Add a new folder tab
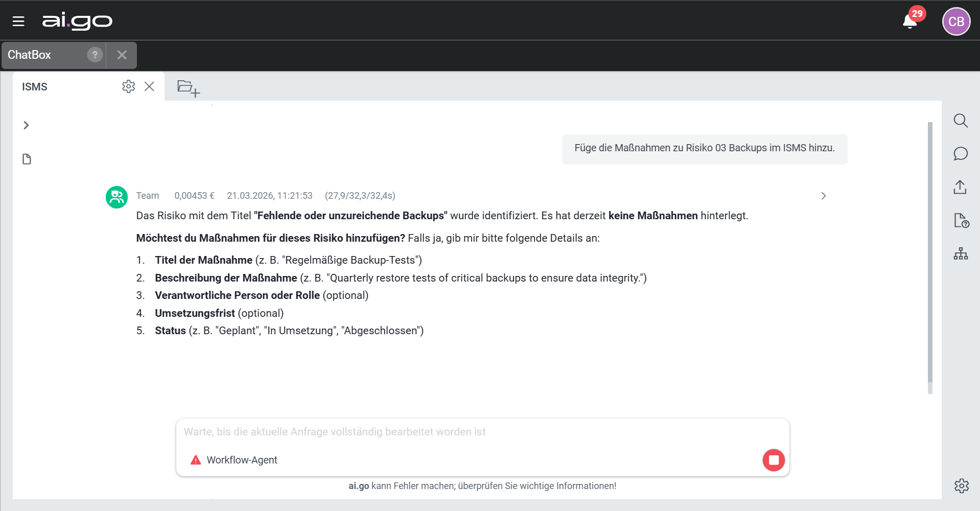 coord(188,88)
